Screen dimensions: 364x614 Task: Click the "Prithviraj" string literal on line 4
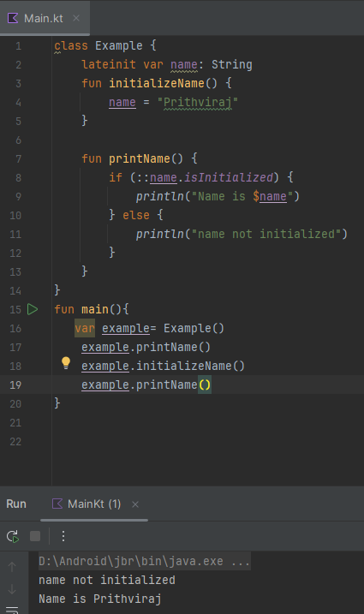[198, 102]
